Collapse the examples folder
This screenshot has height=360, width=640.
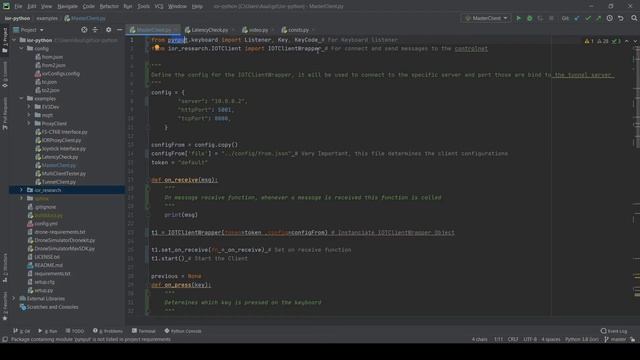22,98
